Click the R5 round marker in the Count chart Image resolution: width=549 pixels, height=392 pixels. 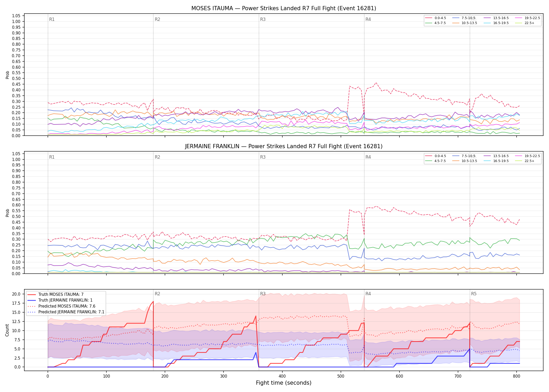coord(474,294)
